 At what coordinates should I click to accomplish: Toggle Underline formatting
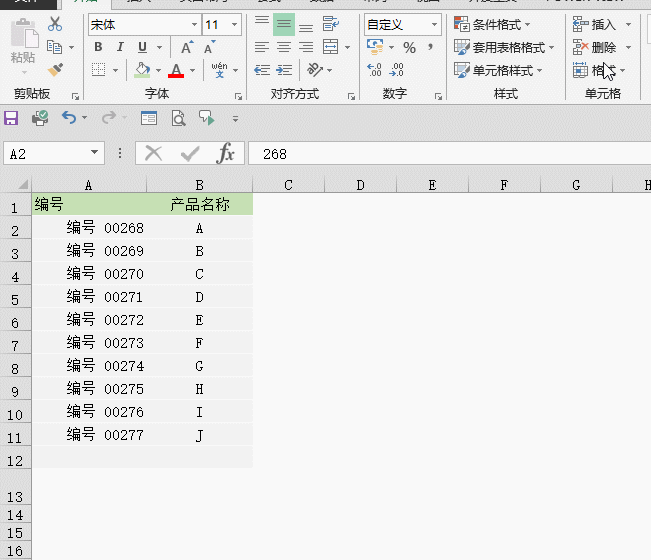142,47
